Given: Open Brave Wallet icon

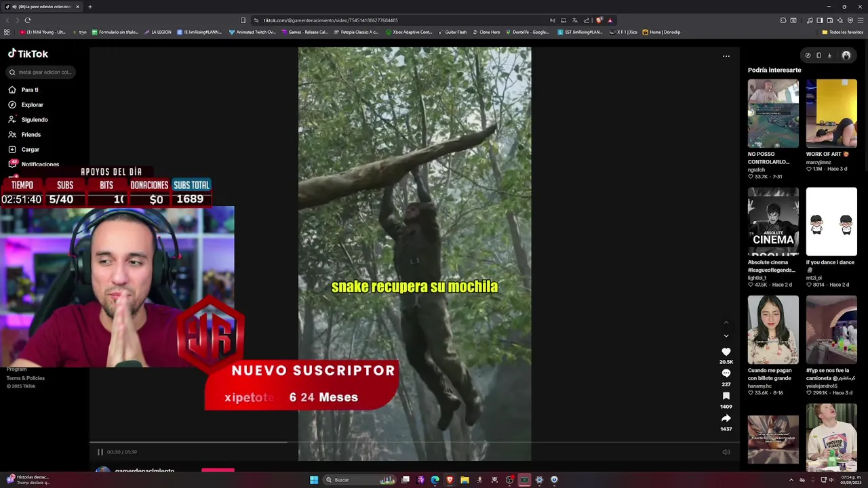Looking at the screenshot, I should point(829,20).
